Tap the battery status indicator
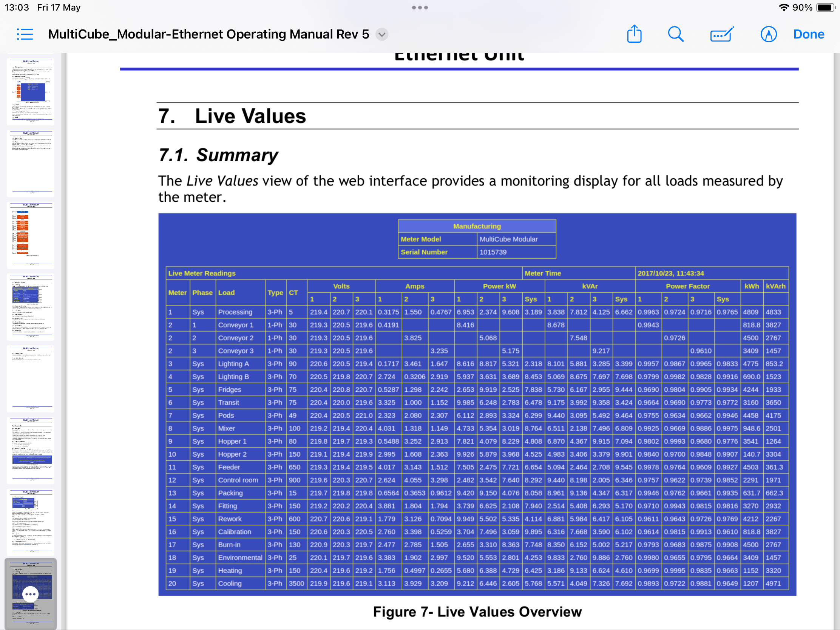This screenshot has width=840, height=630. click(x=826, y=8)
